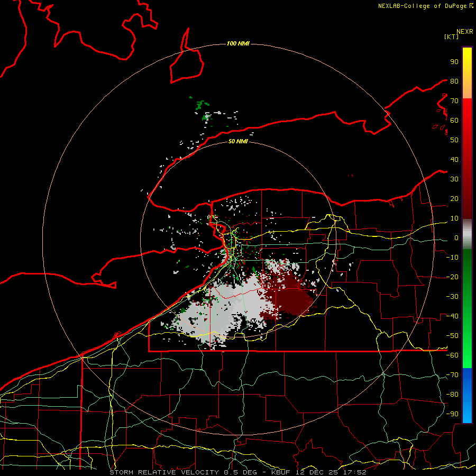Viewport: 476px width, 476px height.
Task: Click the -70 value on the velocity scale
Action: point(452,375)
